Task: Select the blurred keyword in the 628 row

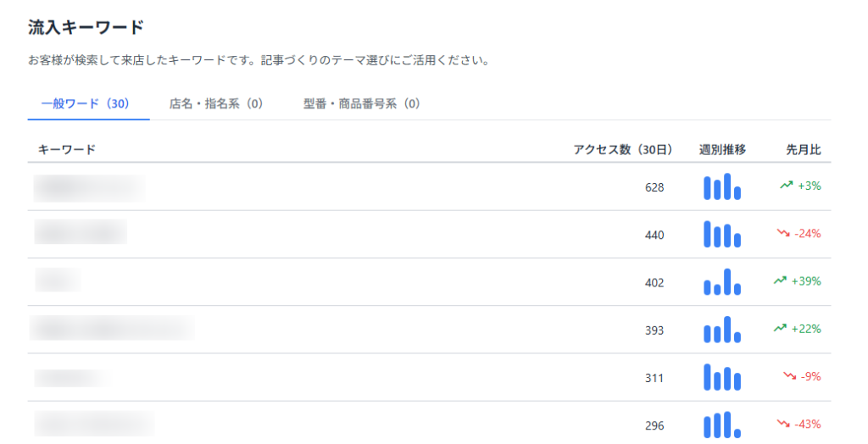Action: [90, 187]
